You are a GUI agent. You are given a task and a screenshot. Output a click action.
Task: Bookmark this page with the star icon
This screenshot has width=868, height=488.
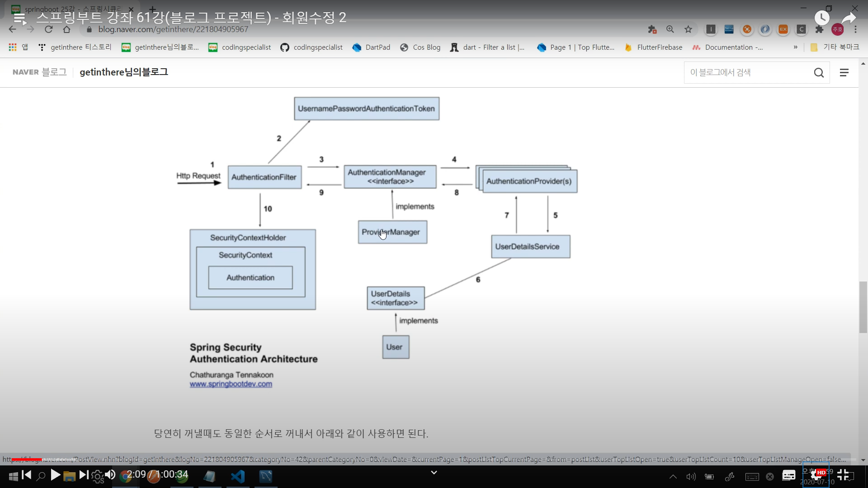point(688,29)
